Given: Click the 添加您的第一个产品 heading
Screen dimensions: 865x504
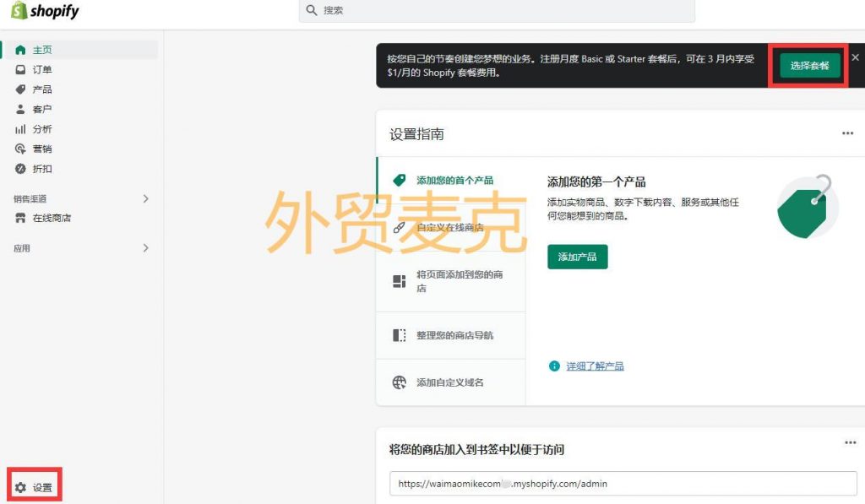Looking at the screenshot, I should [596, 182].
